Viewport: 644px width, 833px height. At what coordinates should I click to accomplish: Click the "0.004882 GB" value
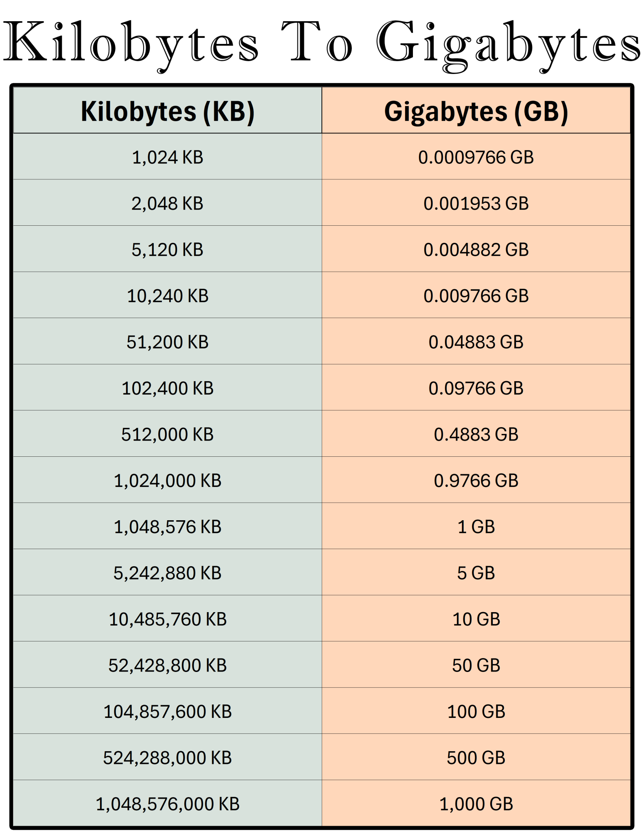click(x=476, y=250)
